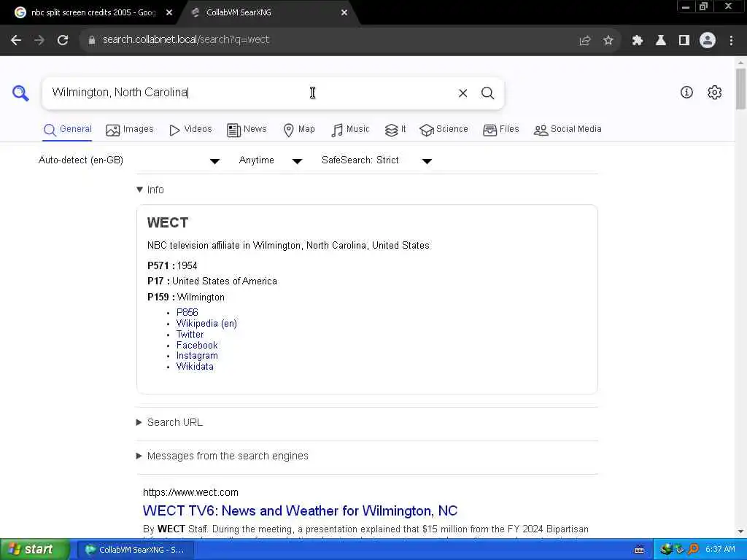Click the page vertical scrollbar thumb
Screen dimensions: 747x560
[740, 89]
